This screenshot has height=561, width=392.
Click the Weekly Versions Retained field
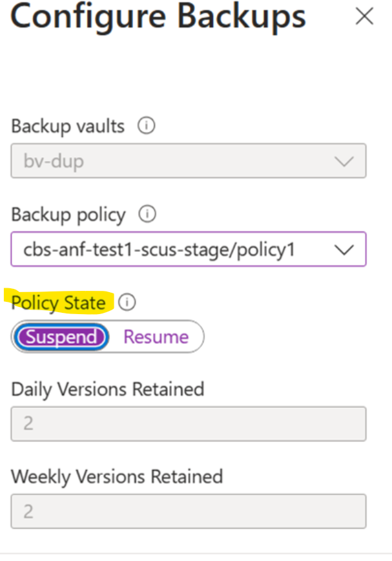click(x=189, y=512)
